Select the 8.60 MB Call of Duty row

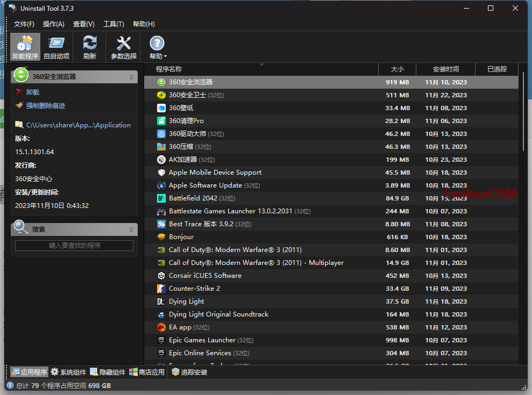click(331, 249)
